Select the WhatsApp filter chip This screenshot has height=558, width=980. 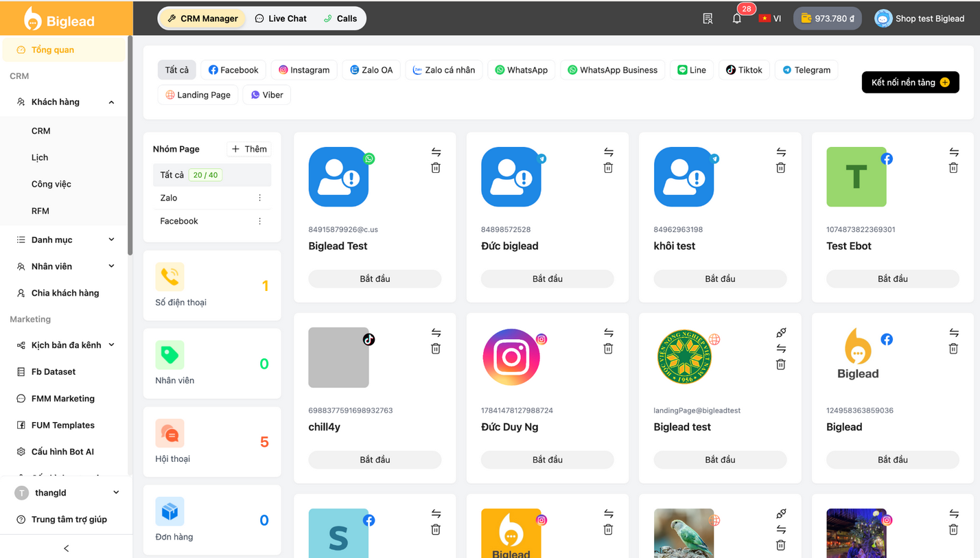coord(522,70)
